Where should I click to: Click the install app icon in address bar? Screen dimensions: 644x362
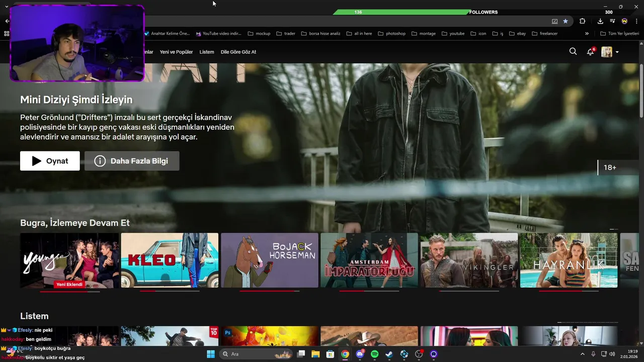(555, 21)
